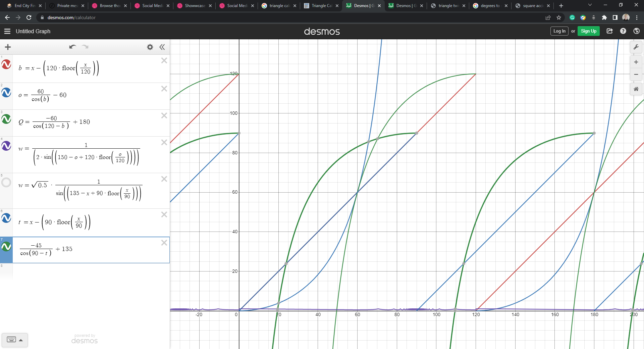
Task: Zoom out on the graph
Action: pos(636,74)
